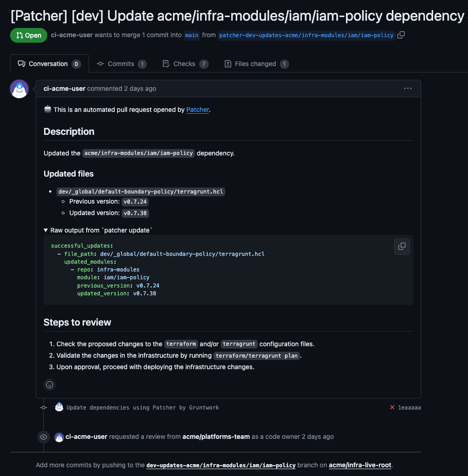This screenshot has height=476, width=468.
Task: Open the Checks tab
Action: [x=185, y=64]
